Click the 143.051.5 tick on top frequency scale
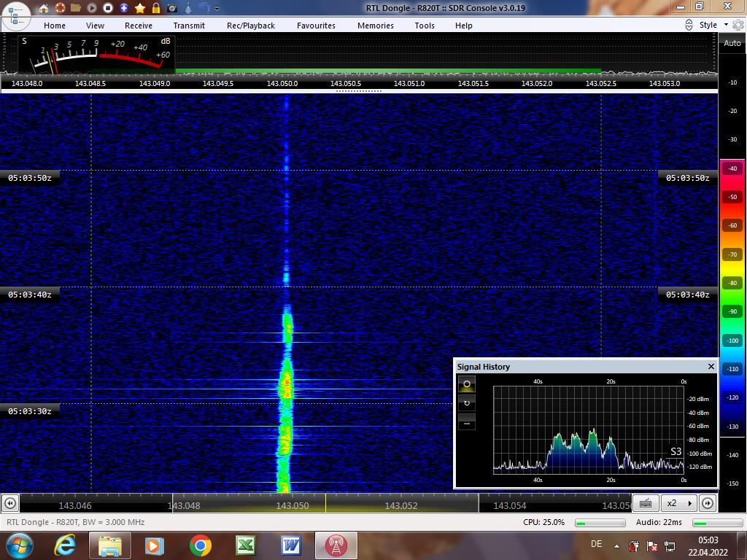747x560 pixels. (x=473, y=83)
